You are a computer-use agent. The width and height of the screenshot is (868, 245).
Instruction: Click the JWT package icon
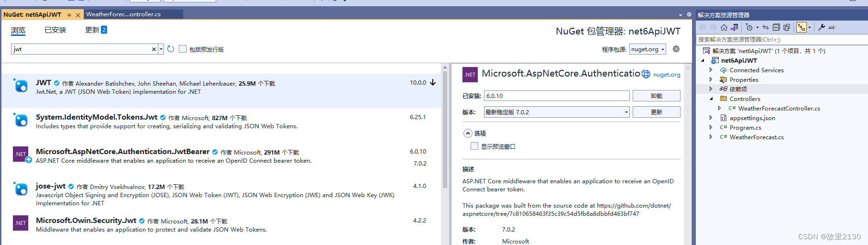pyautogui.click(x=21, y=85)
